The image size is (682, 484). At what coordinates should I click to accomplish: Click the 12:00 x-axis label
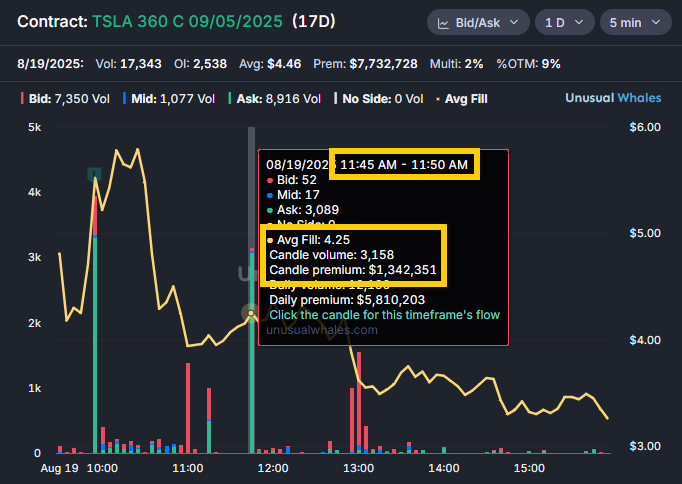coord(273,468)
